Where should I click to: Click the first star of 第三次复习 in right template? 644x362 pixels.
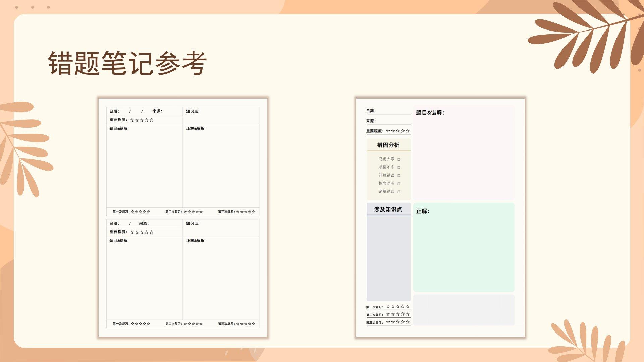pyautogui.click(x=388, y=322)
